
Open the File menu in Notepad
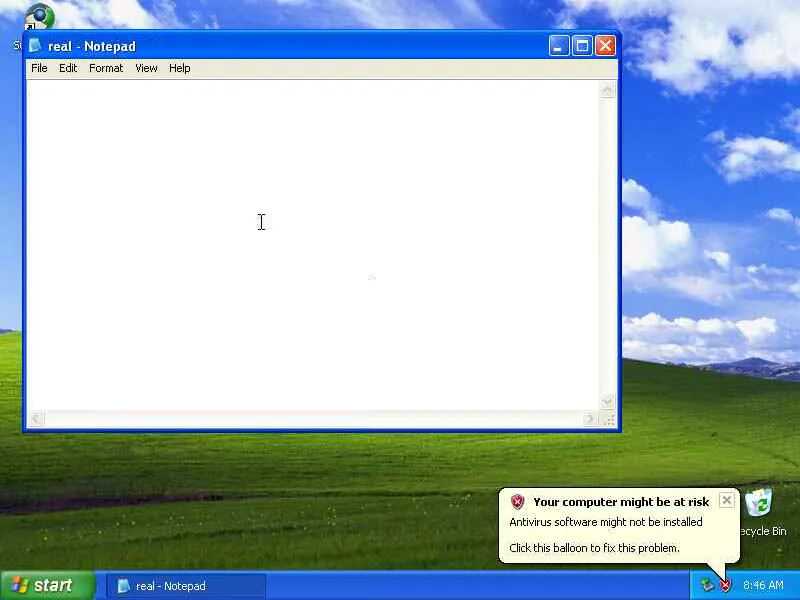39,68
